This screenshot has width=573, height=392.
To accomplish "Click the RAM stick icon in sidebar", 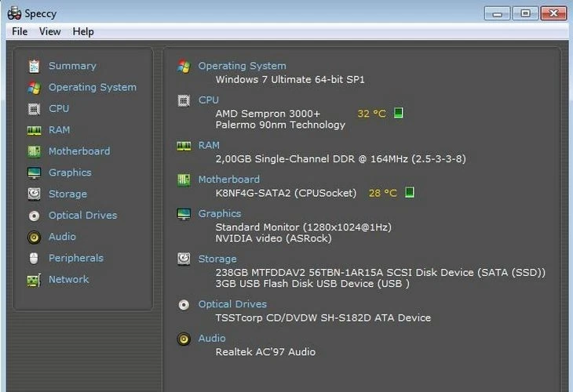I will [x=34, y=130].
